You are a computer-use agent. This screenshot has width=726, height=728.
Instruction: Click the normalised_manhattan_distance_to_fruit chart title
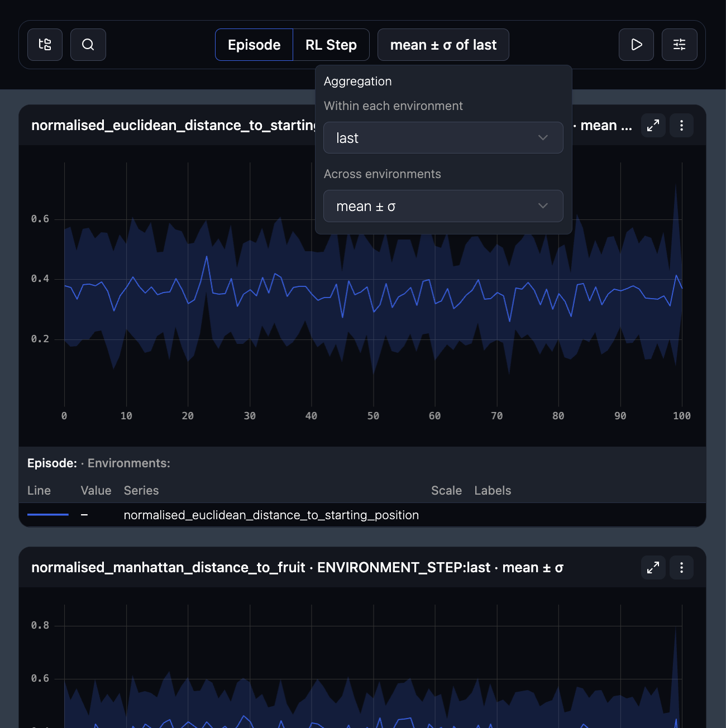click(x=297, y=567)
